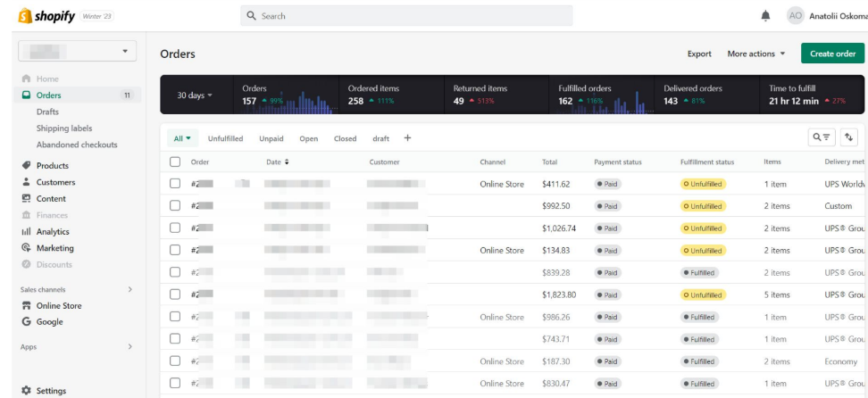This screenshot has width=868, height=398.
Task: Open the sort orders button
Action: click(848, 137)
